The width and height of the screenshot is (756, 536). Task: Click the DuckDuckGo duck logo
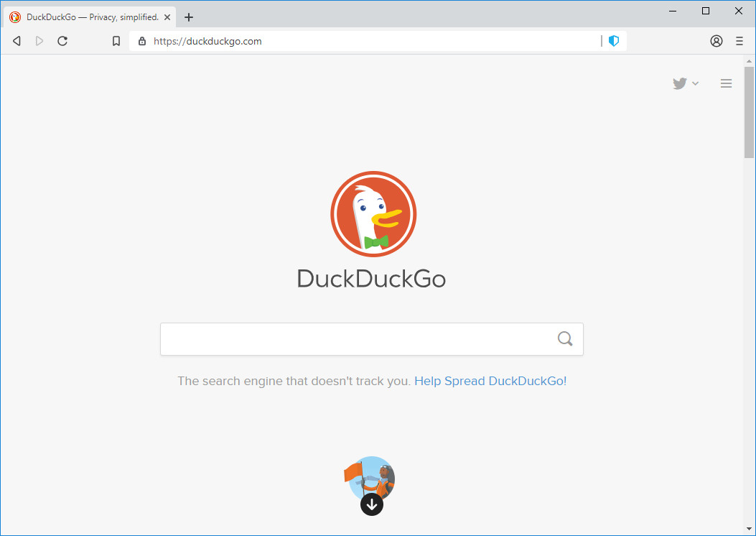(x=373, y=213)
